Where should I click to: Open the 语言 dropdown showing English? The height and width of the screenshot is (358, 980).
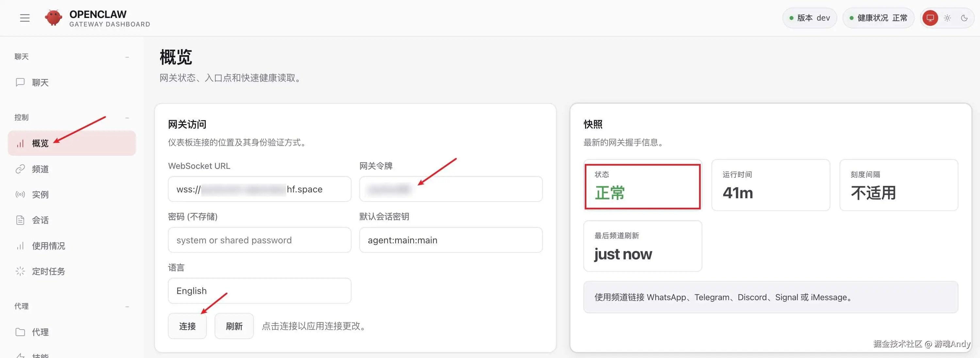pos(259,291)
